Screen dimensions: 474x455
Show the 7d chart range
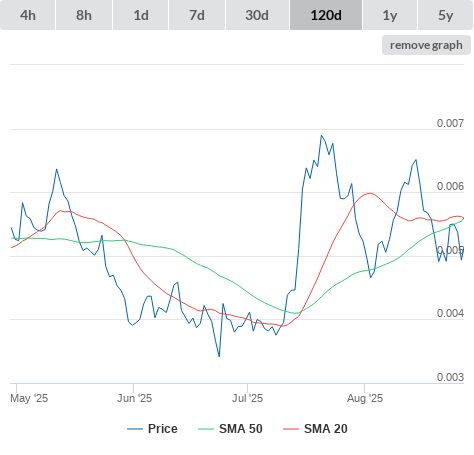pyautogui.click(x=197, y=15)
